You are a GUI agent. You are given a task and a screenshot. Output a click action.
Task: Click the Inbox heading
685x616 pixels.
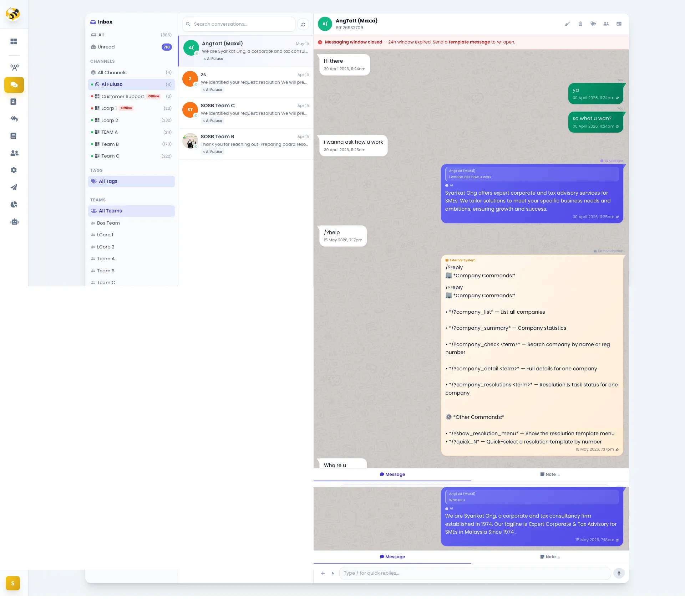pos(105,22)
